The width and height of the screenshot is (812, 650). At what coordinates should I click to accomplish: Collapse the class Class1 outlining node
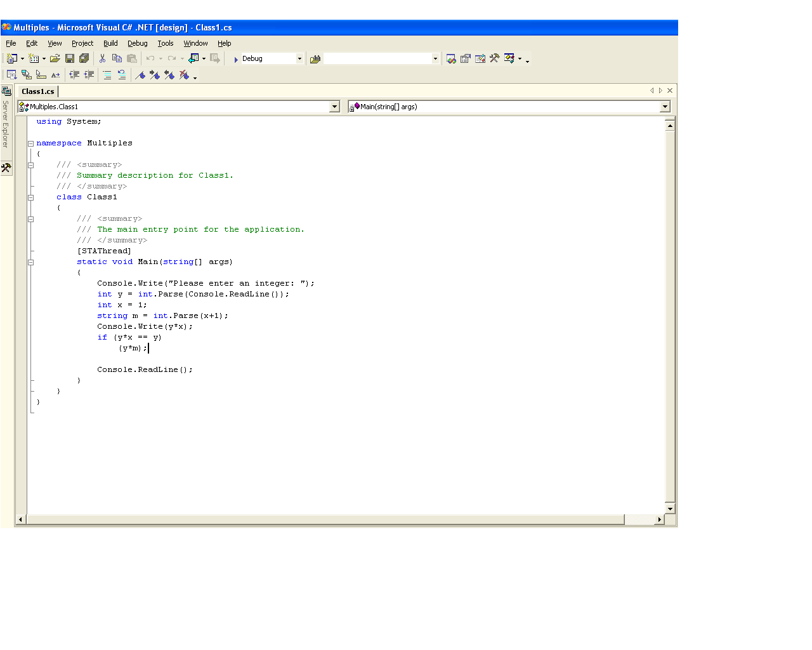coord(30,197)
